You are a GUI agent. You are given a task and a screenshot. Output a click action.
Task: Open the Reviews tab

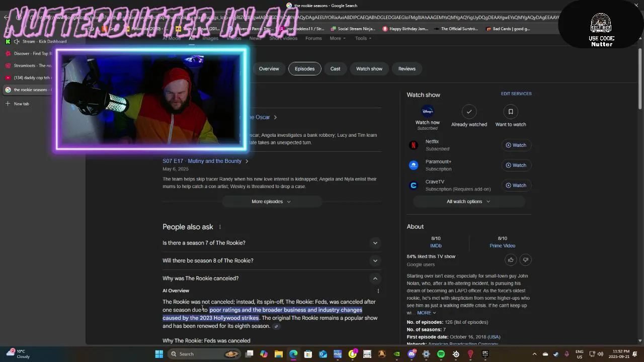click(x=407, y=69)
